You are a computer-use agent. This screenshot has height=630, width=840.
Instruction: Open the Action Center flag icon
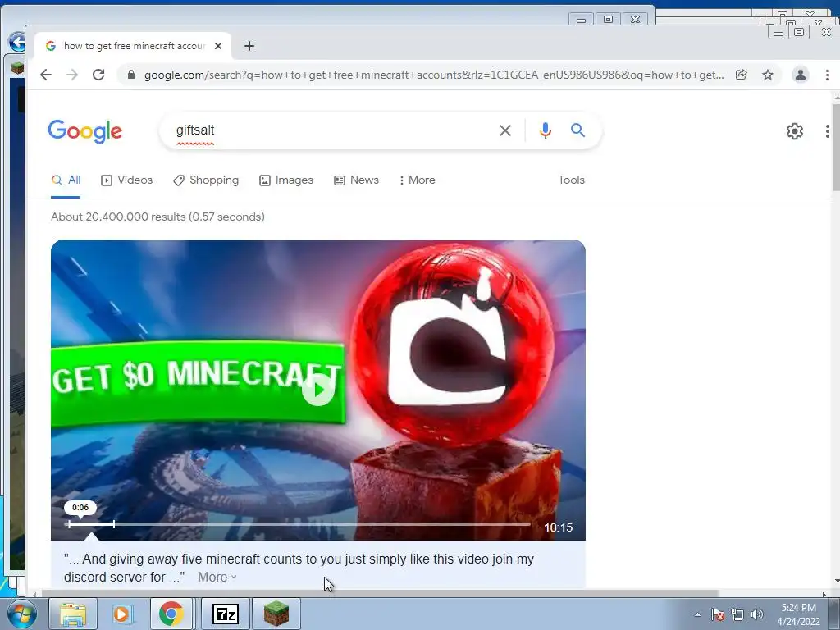tap(718, 614)
